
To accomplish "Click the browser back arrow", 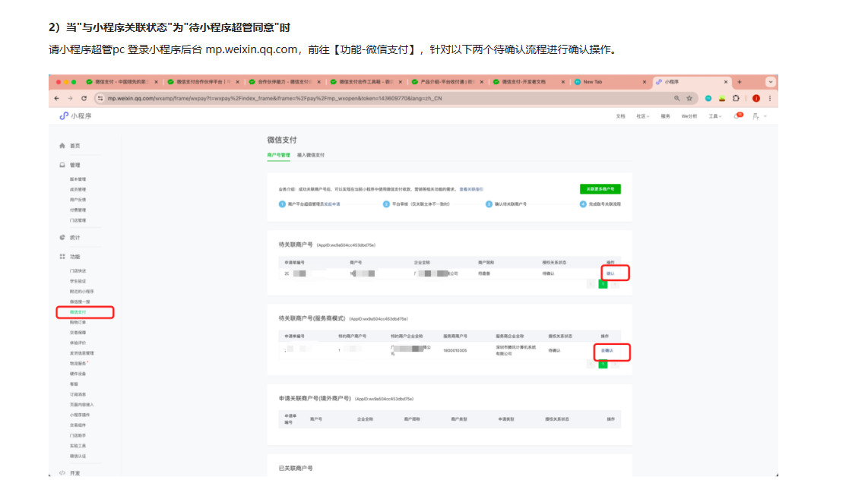I will click(x=57, y=99).
